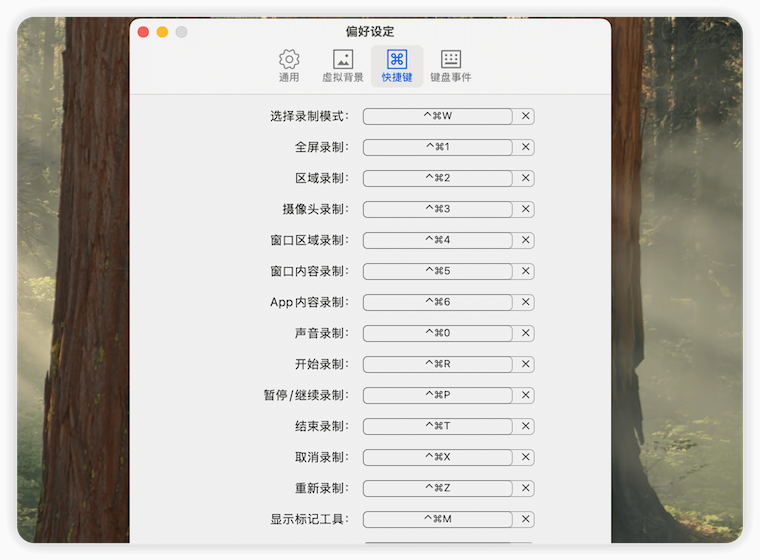Select the 重新录制 shortcut field
Screen dimensions: 760x560
click(437, 488)
